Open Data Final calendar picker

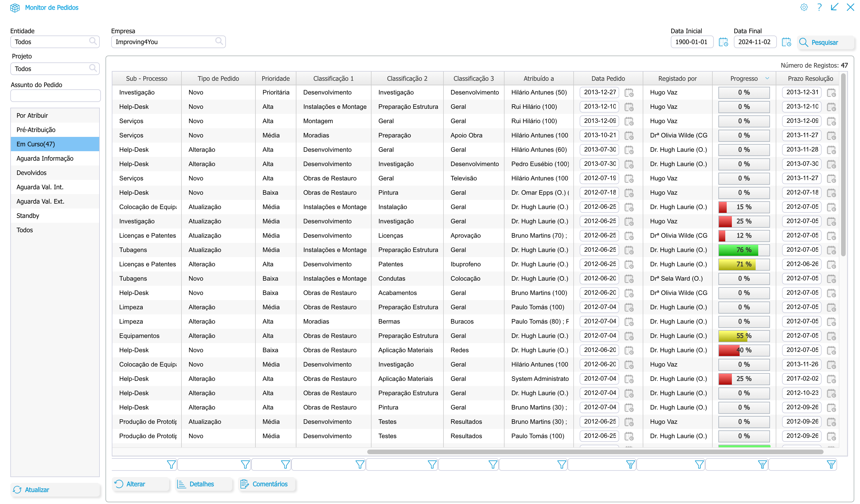tap(786, 42)
